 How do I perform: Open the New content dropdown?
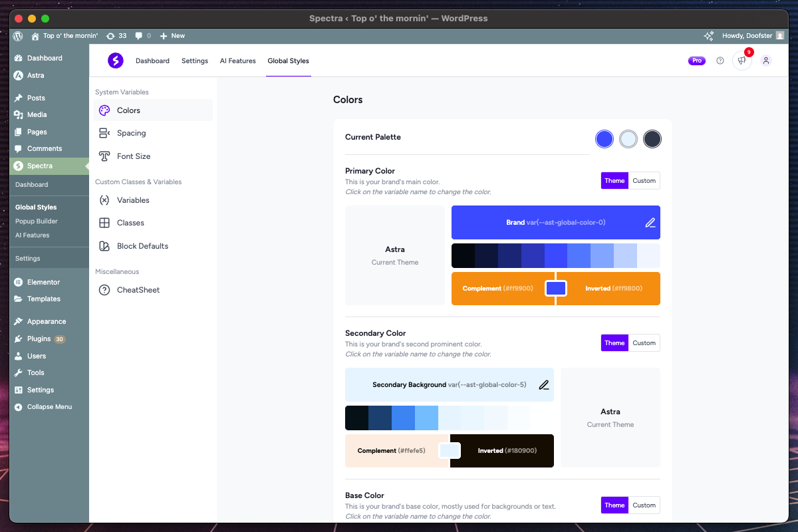click(172, 36)
